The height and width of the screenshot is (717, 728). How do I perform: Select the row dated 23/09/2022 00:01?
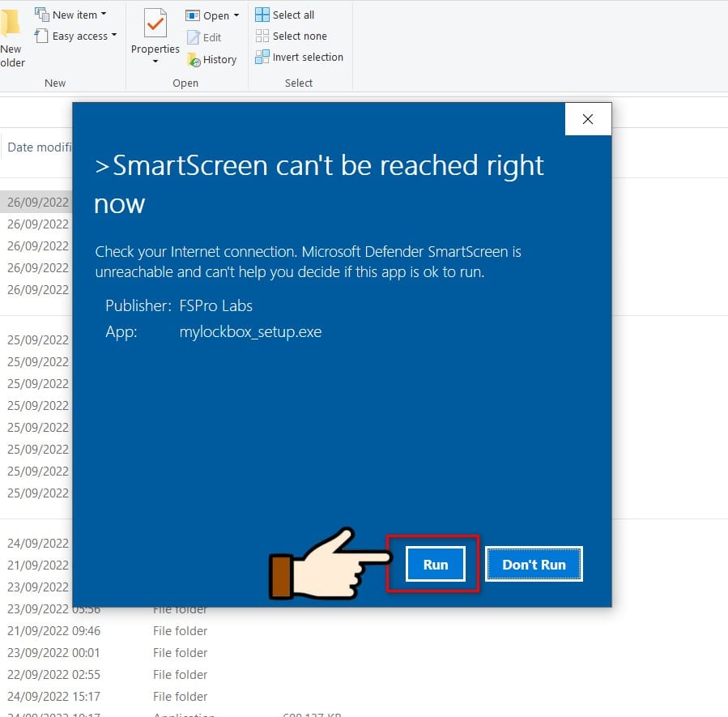107,652
